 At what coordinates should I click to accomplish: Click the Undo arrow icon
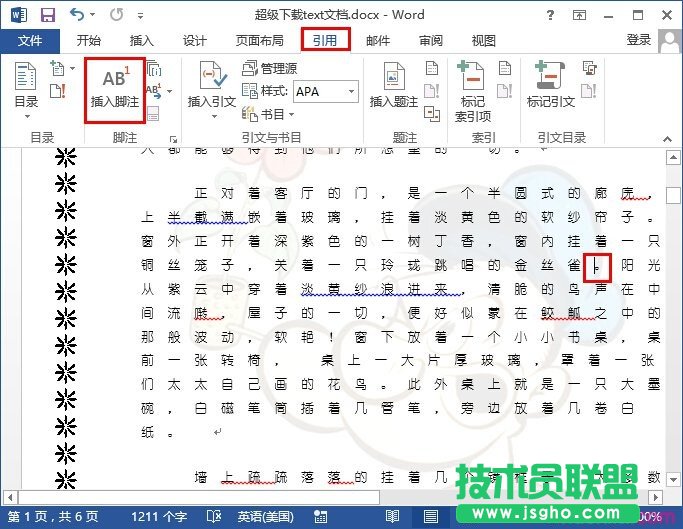click(x=76, y=15)
